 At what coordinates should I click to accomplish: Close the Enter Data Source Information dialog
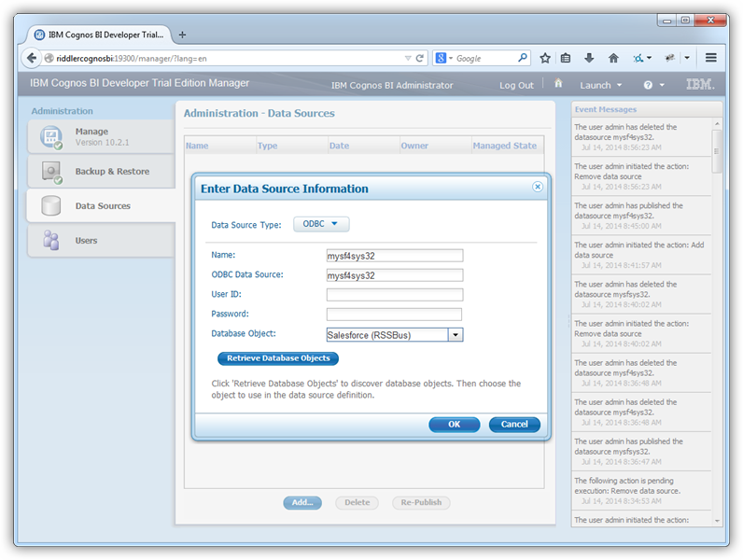538,187
